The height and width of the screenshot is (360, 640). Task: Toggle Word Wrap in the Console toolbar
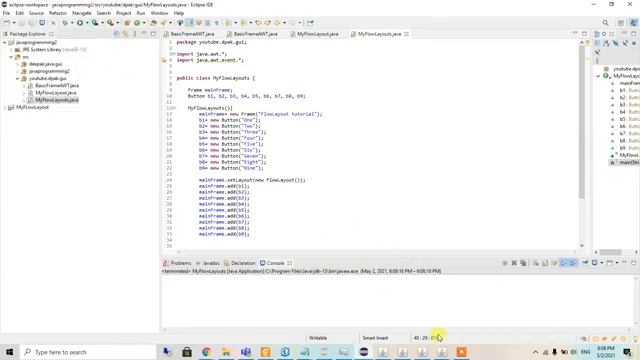[x=554, y=263]
